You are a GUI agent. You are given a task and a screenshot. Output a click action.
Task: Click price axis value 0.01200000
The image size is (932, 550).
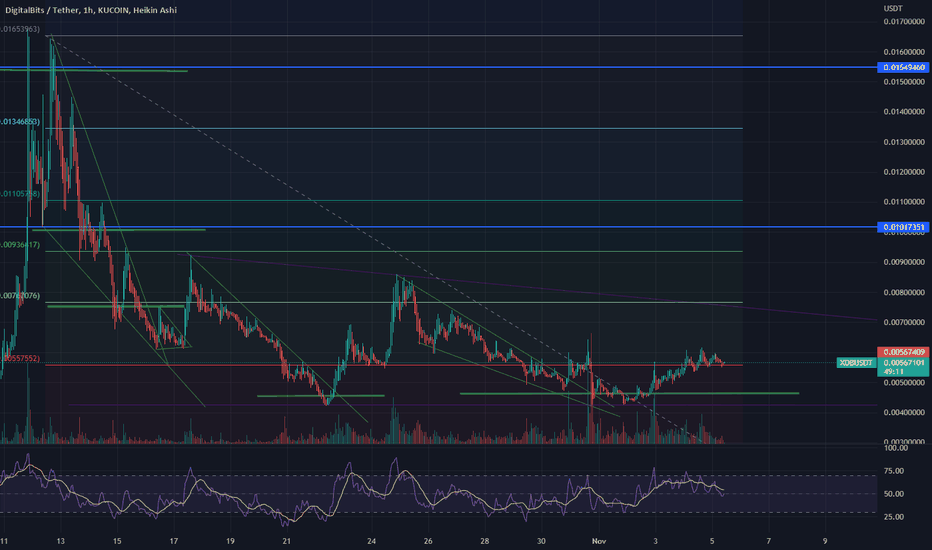click(x=904, y=172)
